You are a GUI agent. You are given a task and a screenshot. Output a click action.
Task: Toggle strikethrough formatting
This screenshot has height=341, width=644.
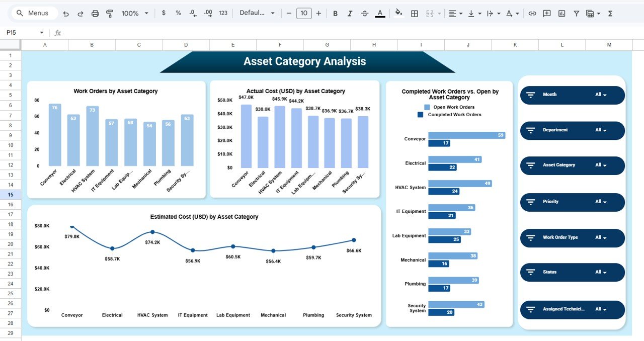tap(364, 13)
